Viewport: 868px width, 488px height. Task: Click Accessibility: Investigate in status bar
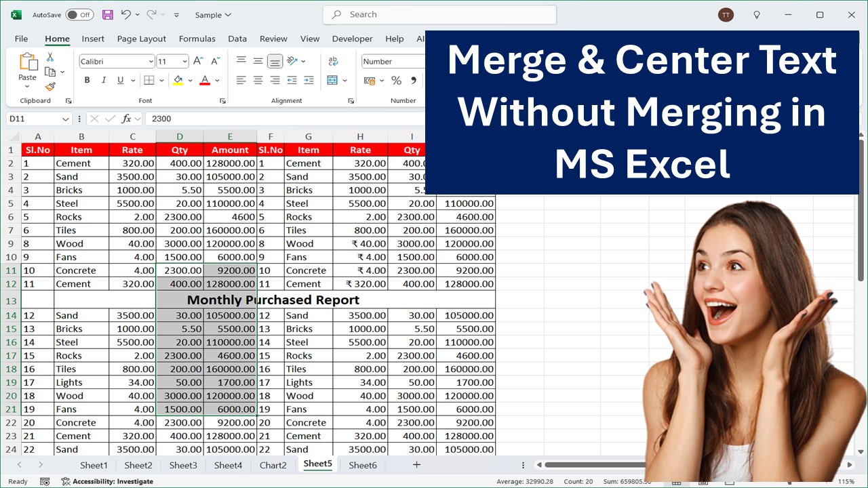click(x=107, y=481)
